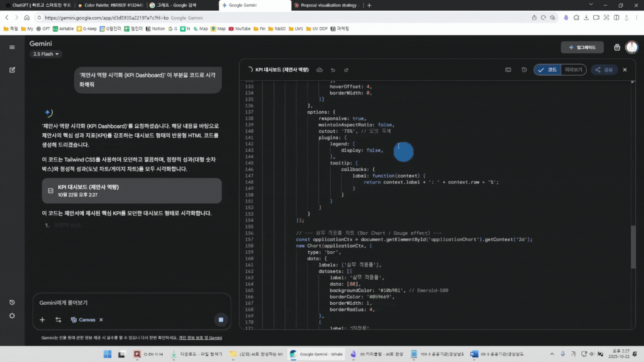
Task: Save the KPI dashboard to Drive
Action: (x=319, y=70)
